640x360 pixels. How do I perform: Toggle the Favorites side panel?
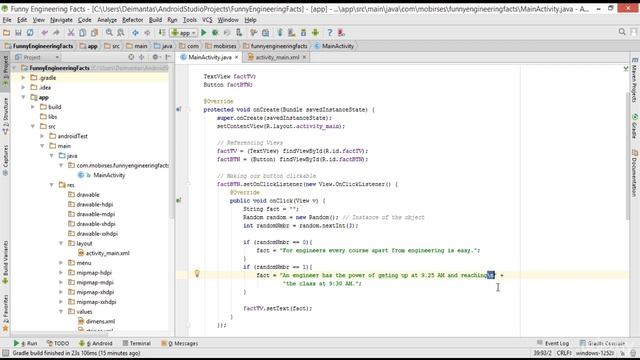(x=5, y=313)
